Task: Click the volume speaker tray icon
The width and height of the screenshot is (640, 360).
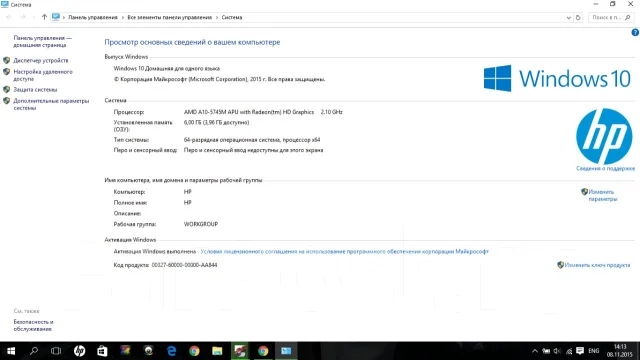Action: click(557, 351)
